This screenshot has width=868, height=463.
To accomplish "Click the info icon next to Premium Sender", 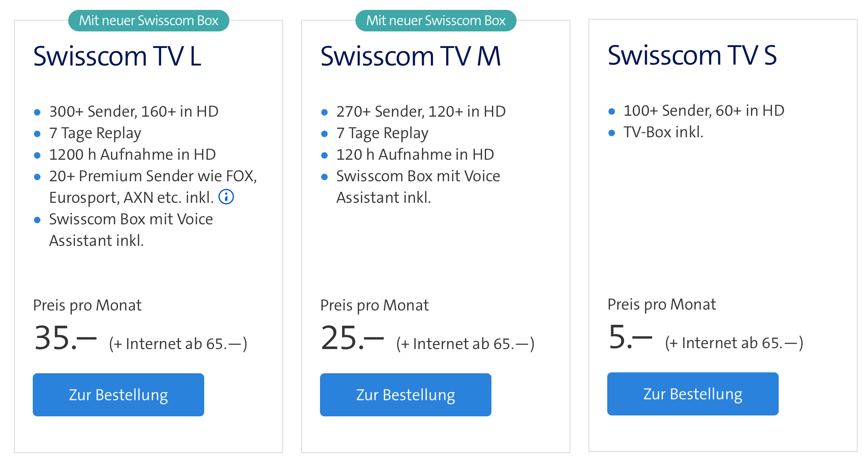I will (x=226, y=197).
